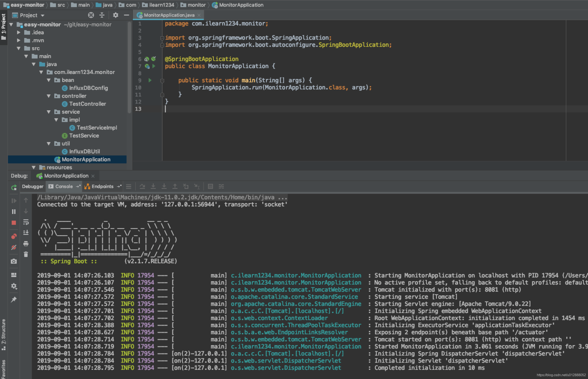
Task: Mute all breakpoints
Action: tap(14, 247)
